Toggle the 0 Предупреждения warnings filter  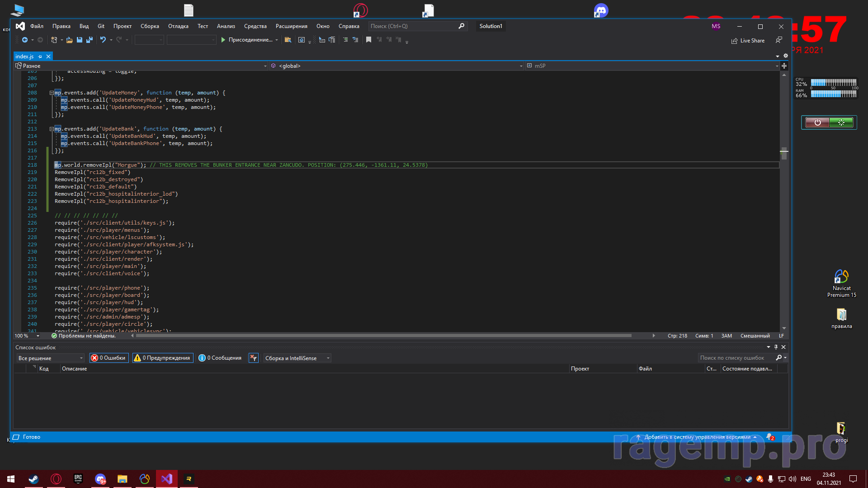pyautogui.click(x=162, y=358)
